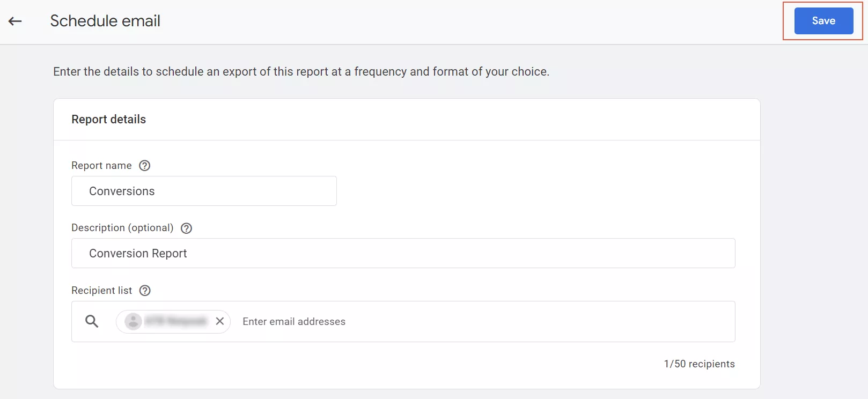The width and height of the screenshot is (868, 399).
Task: Click empty space in recipient list box
Action: [536, 321]
